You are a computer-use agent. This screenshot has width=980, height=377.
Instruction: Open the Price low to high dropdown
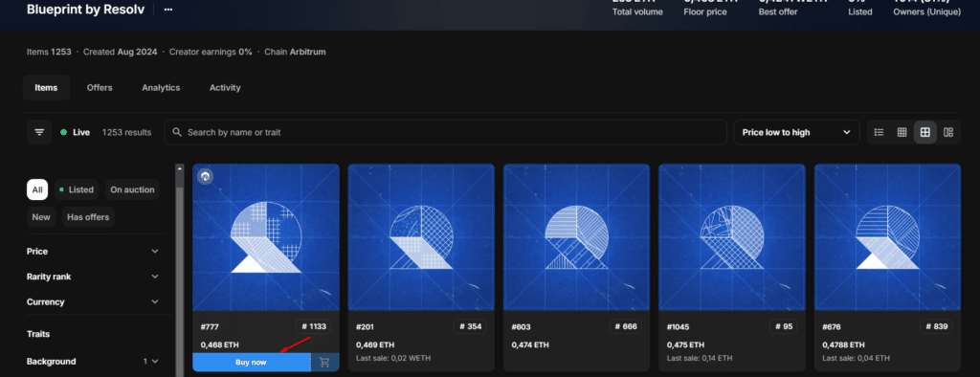click(796, 132)
